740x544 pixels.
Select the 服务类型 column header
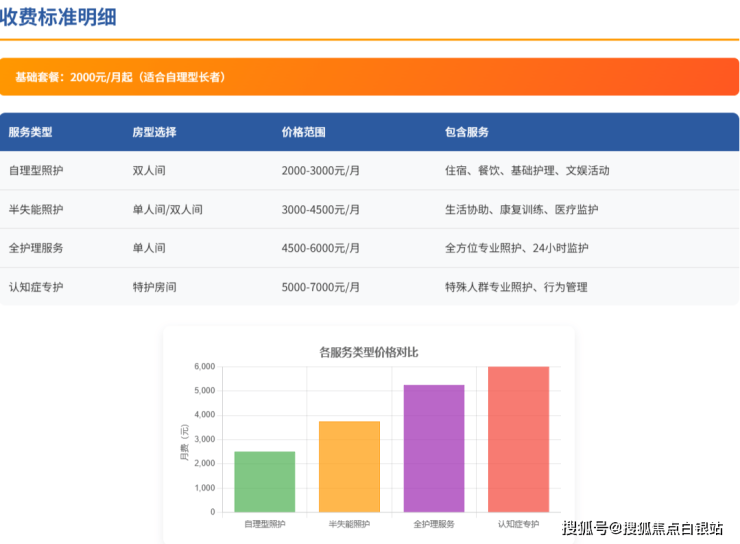(x=30, y=132)
